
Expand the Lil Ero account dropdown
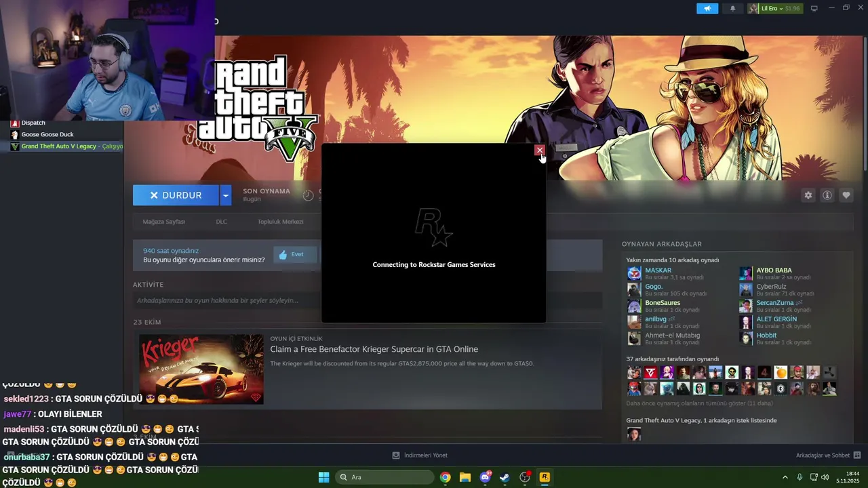[774, 8]
